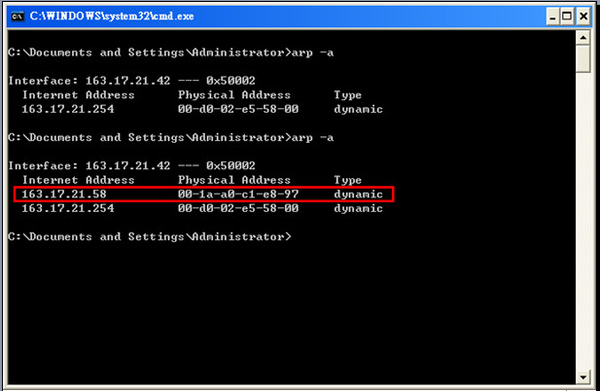Viewport: 600px width, 391px height.
Task: Click the last empty command prompt line
Action: (150, 237)
